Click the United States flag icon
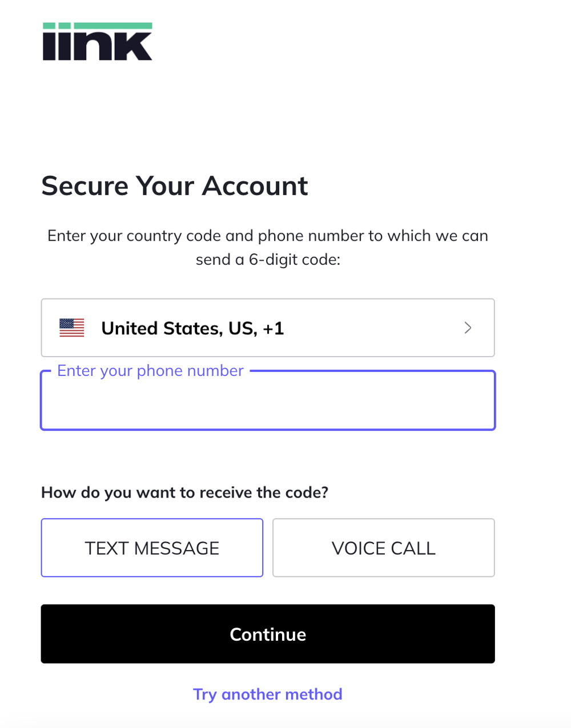The width and height of the screenshot is (571, 728). [x=71, y=327]
